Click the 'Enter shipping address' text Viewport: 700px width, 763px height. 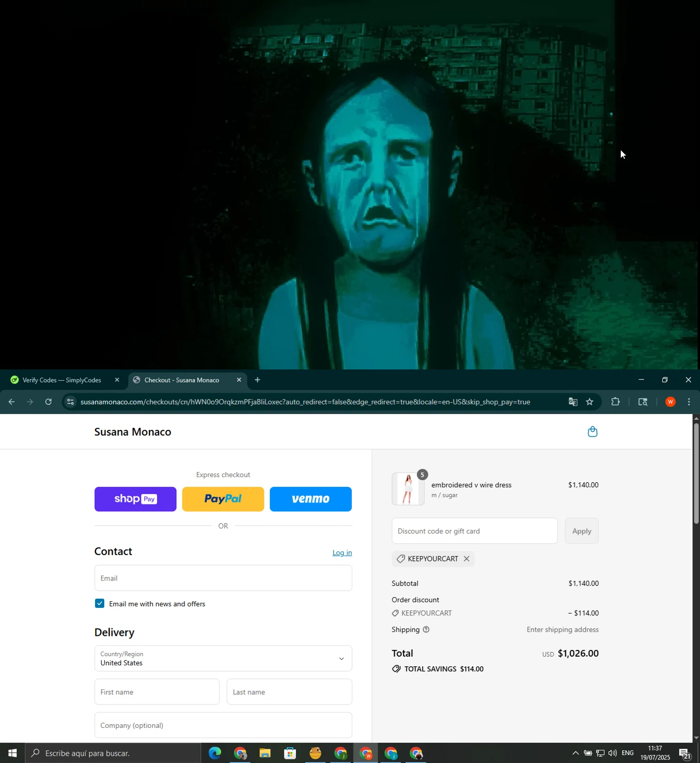click(562, 630)
